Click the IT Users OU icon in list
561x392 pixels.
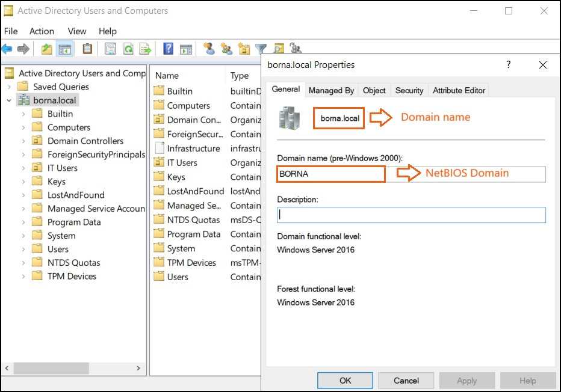pyautogui.click(x=159, y=162)
